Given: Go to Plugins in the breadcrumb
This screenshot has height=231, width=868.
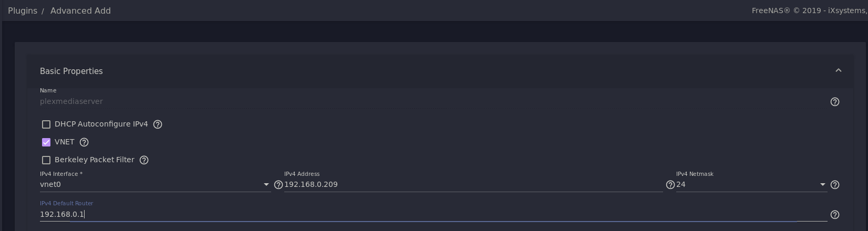Looking at the screenshot, I should pos(23,11).
